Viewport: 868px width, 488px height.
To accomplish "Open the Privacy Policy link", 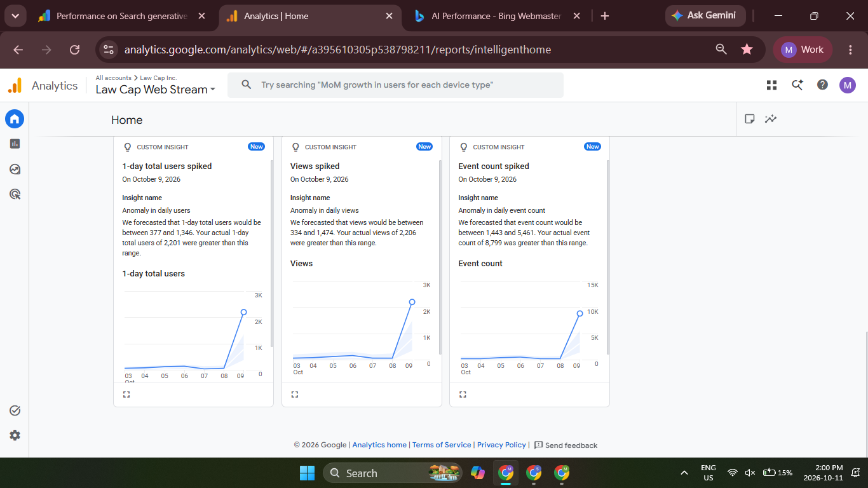I will pyautogui.click(x=501, y=445).
